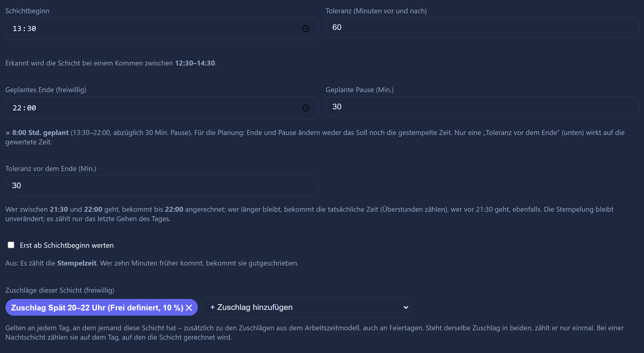The image size is (644, 353).
Task: Select the 'Zuschlag Spät 20–22 Uhr' chip label
Action: pos(97,308)
